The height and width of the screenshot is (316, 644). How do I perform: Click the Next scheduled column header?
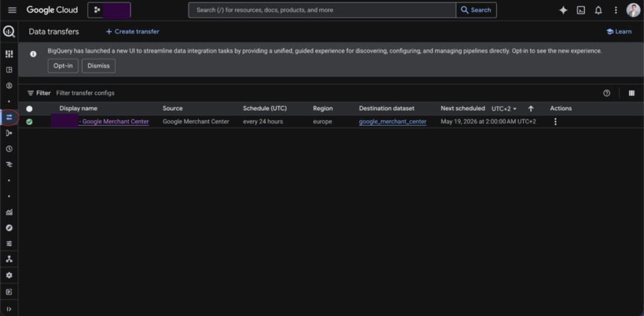click(x=463, y=108)
